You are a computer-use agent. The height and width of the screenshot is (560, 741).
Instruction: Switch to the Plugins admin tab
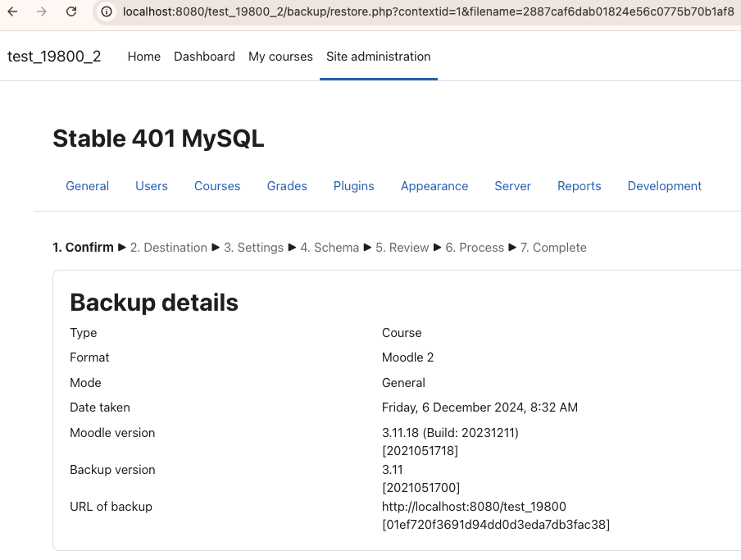353,186
